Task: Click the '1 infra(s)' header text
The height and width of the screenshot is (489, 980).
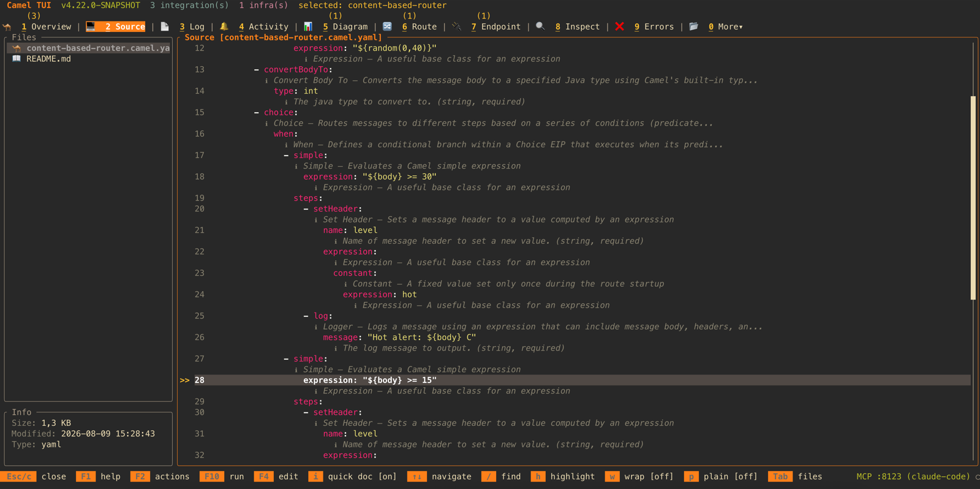Action: [263, 6]
